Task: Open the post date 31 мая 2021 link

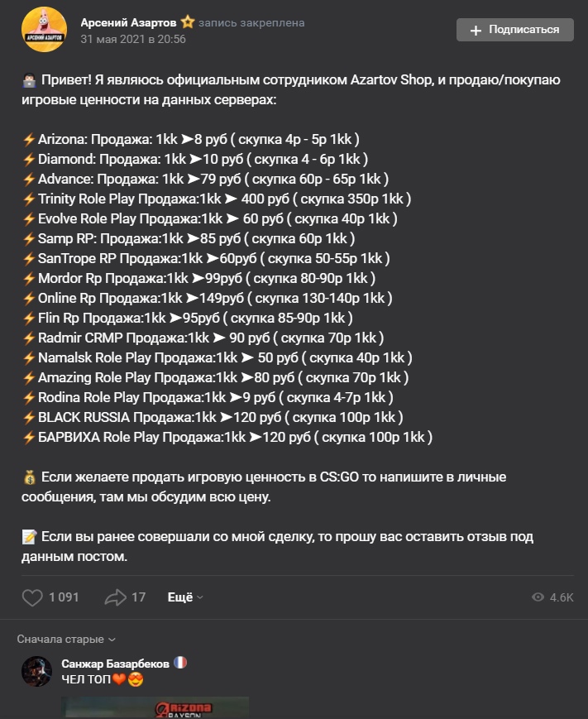Action: [133, 39]
